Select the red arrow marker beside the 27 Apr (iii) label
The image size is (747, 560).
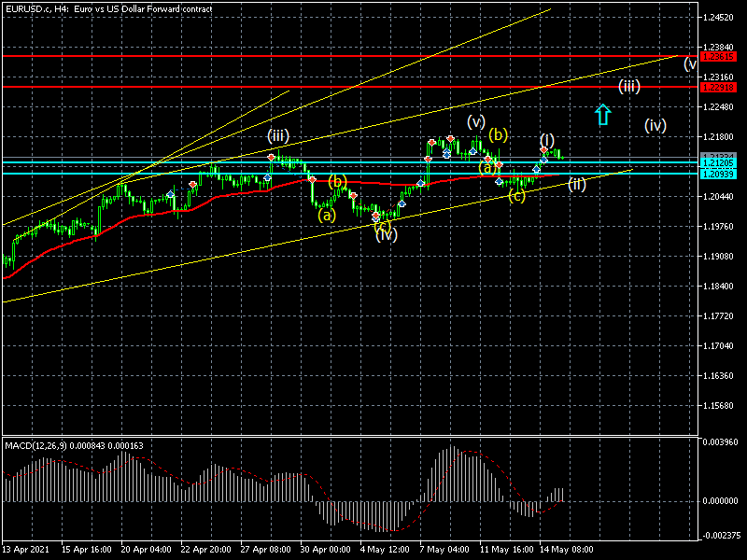coord(270,157)
